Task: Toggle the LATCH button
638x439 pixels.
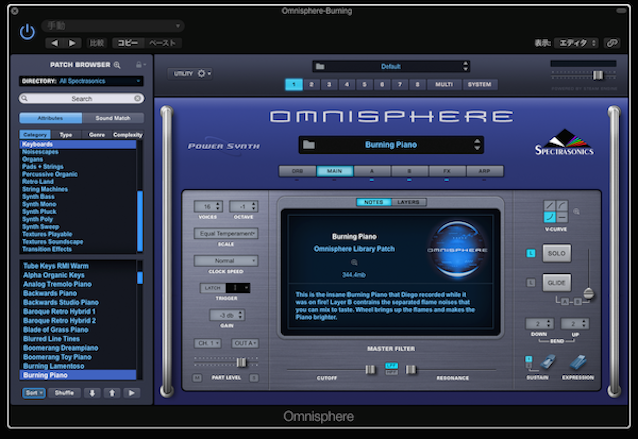Action: [x=212, y=288]
